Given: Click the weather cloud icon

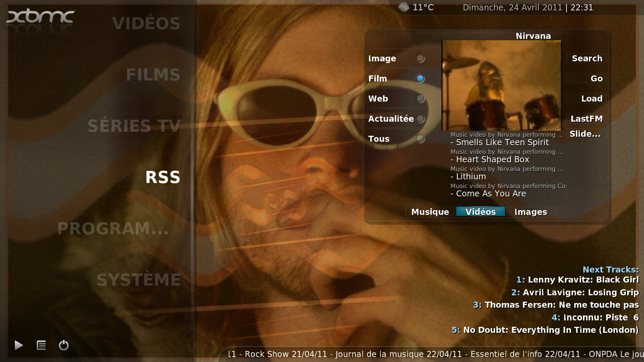Looking at the screenshot, I should coord(404,7).
